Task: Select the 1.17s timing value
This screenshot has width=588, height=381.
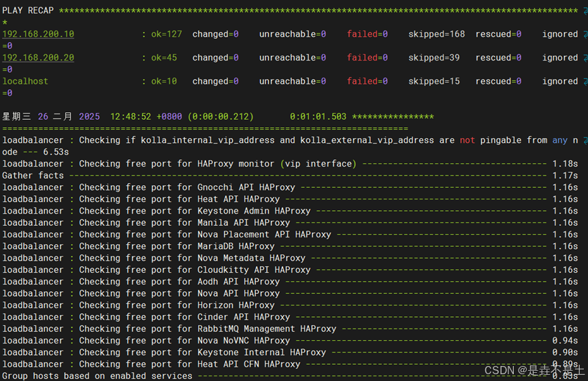Action: tap(565, 176)
